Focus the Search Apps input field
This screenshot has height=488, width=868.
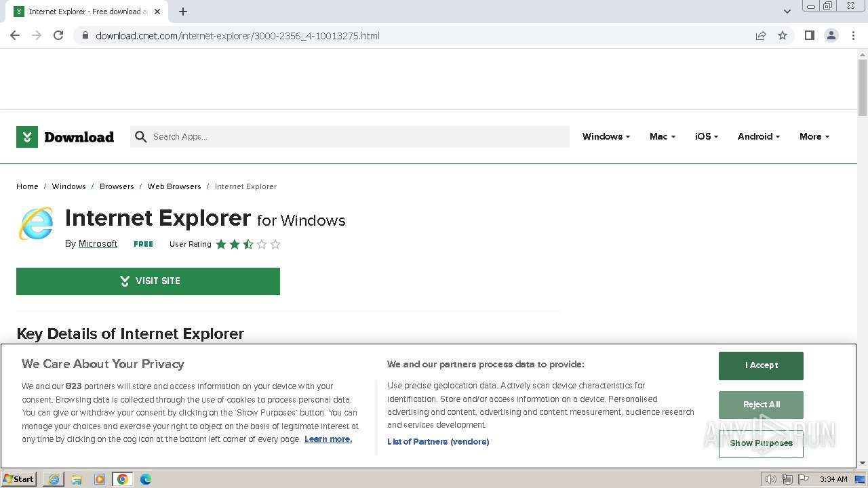(x=350, y=137)
